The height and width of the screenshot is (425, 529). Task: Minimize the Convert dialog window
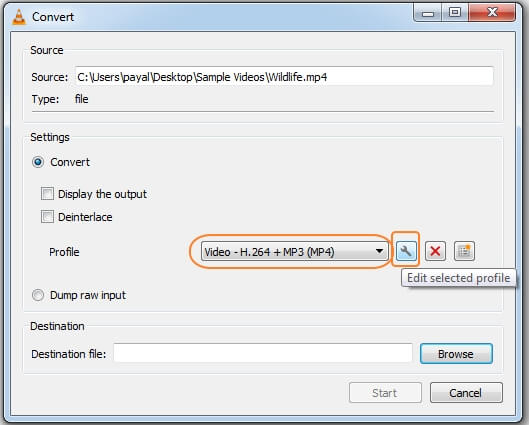pyautogui.click(x=427, y=13)
